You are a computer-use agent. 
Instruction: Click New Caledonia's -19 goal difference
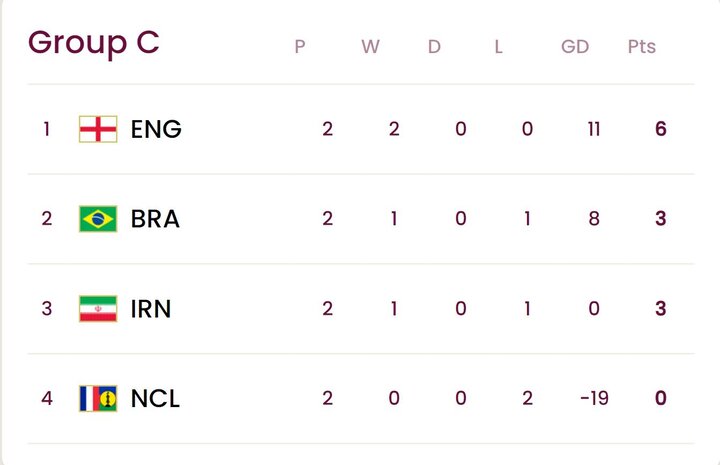[x=593, y=399]
